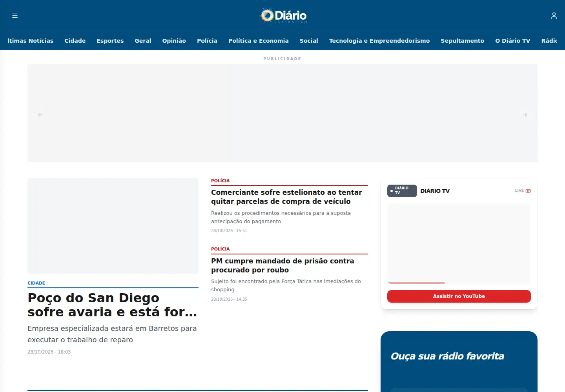Open Tecnologia e Empreendedorismo section

(x=379, y=41)
